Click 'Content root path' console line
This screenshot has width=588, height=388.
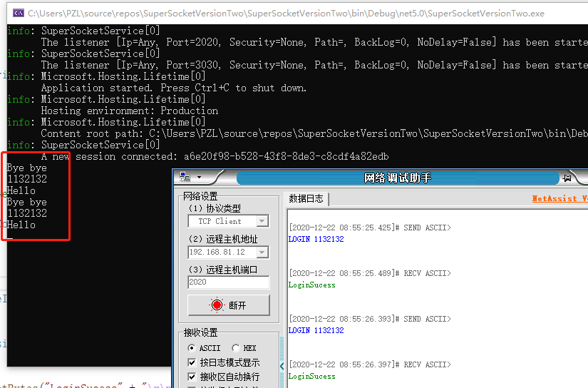314,133
